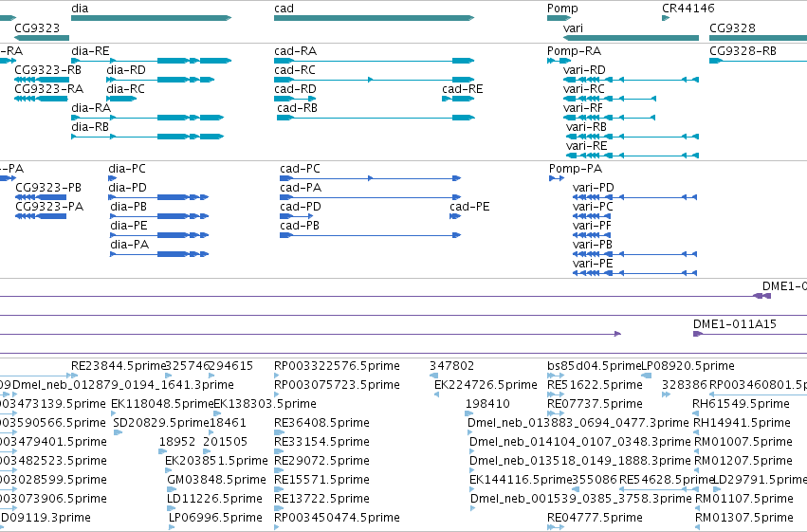
Task: Select the cad gene bar
Action: click(x=374, y=18)
